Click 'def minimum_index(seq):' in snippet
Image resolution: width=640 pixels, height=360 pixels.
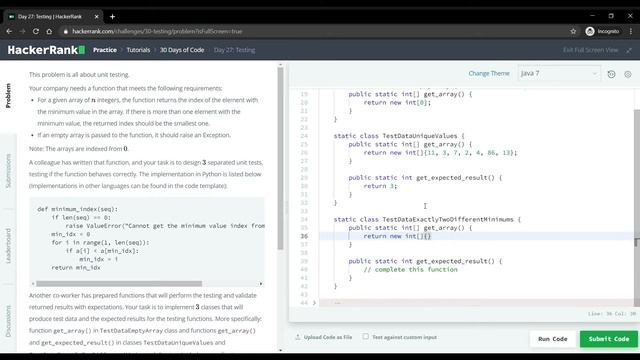coord(78,209)
